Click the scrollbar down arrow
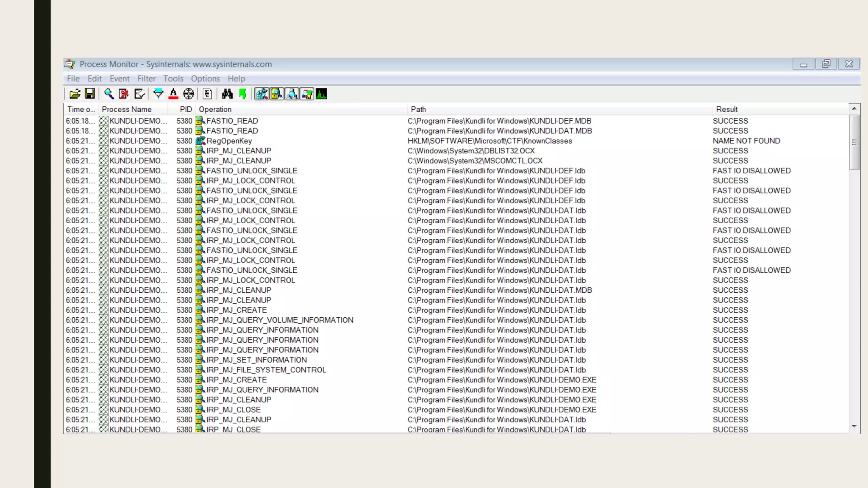 854,427
